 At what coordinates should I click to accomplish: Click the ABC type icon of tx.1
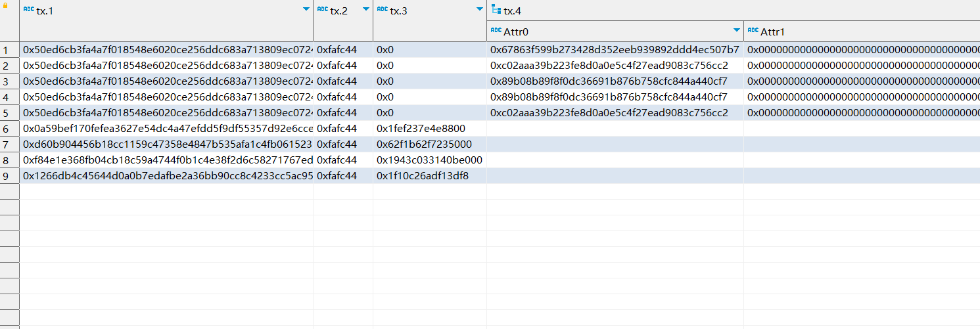coord(28,10)
